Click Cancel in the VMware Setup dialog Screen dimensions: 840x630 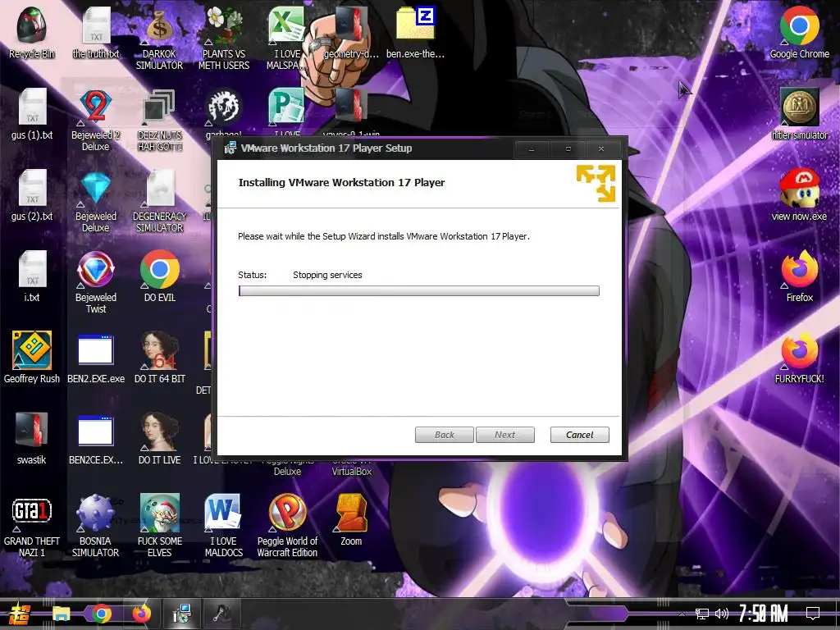point(580,435)
